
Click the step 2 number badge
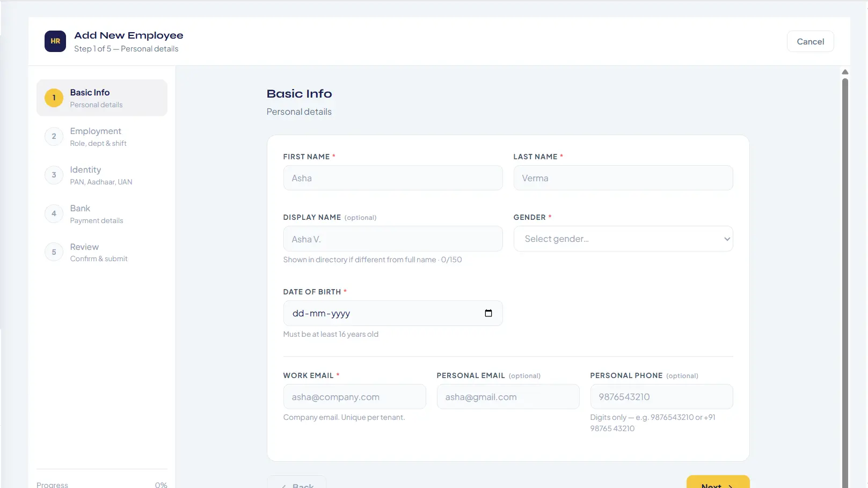pos(54,136)
